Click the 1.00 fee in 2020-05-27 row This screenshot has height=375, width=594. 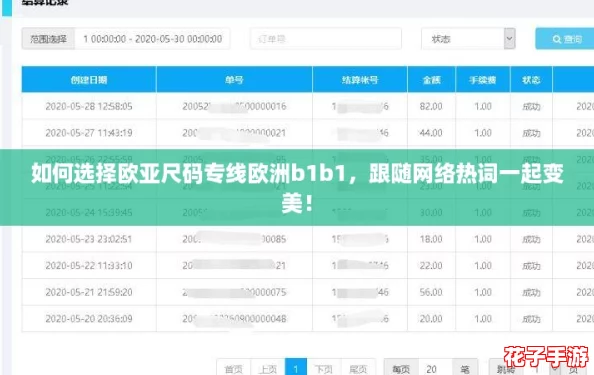click(x=483, y=133)
